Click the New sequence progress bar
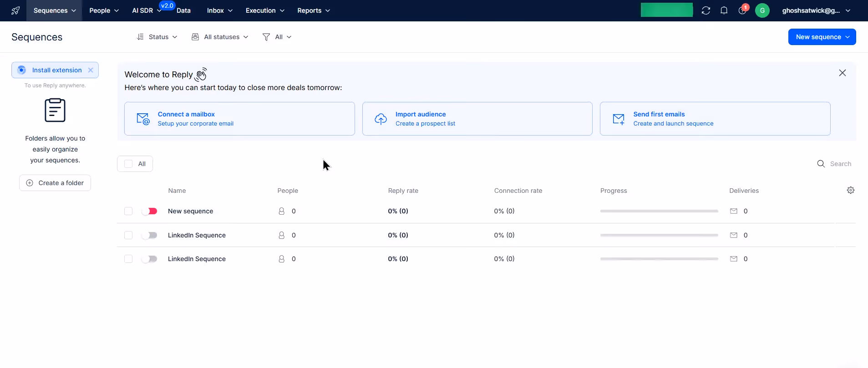 pyautogui.click(x=659, y=211)
